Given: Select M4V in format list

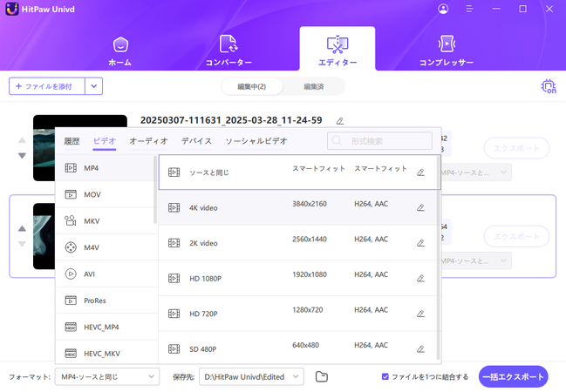Looking at the screenshot, I should coord(105,247).
